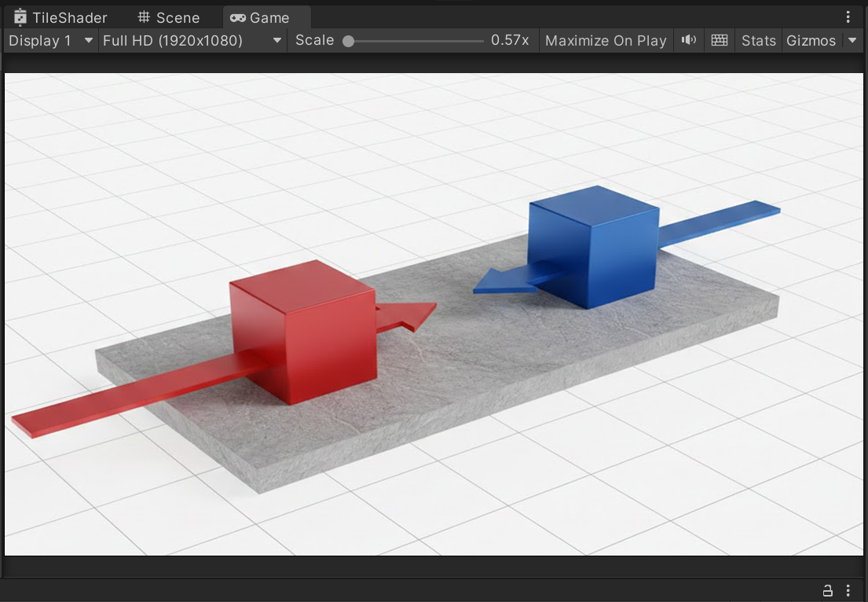Click the Scale slider handle
The height and width of the screenshot is (602, 868).
tap(348, 41)
